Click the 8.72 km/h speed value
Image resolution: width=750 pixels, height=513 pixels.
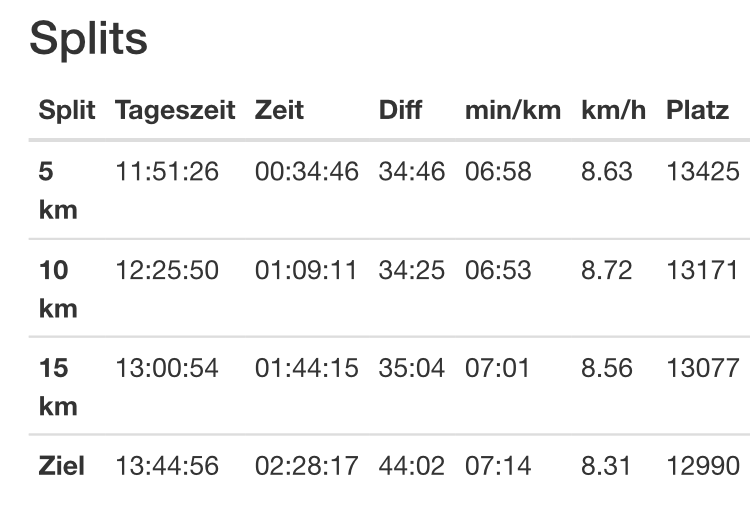tap(606, 270)
